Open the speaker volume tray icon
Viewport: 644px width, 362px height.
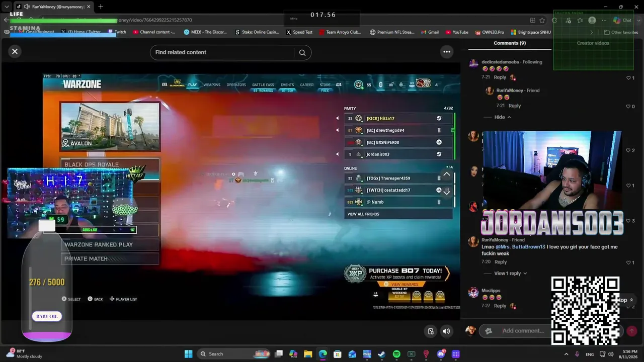point(611,354)
